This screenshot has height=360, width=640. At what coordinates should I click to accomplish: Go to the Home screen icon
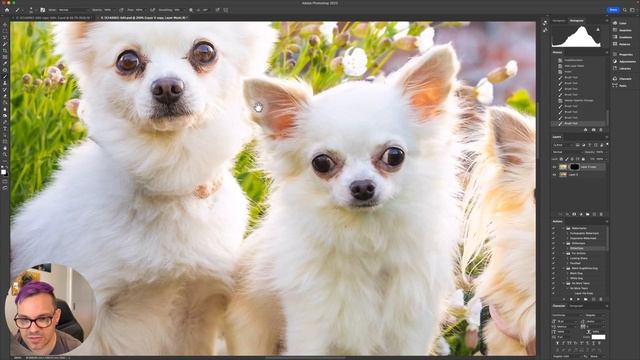click(7, 10)
